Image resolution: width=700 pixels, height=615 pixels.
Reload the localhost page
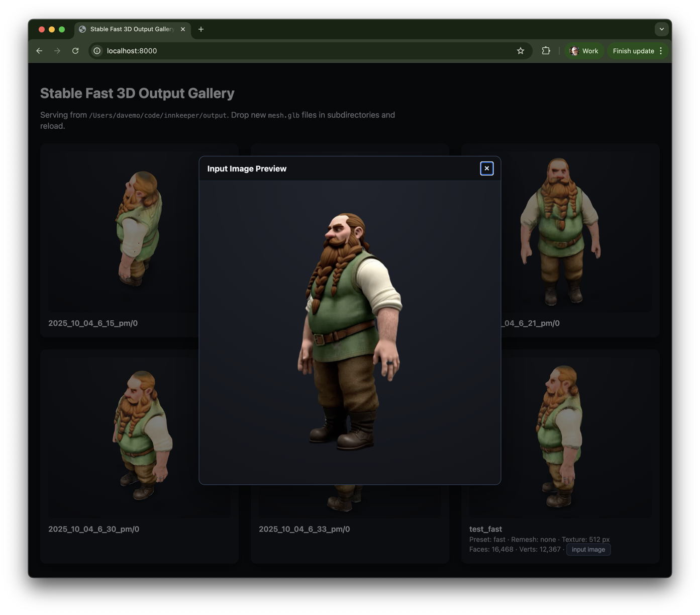tap(75, 51)
